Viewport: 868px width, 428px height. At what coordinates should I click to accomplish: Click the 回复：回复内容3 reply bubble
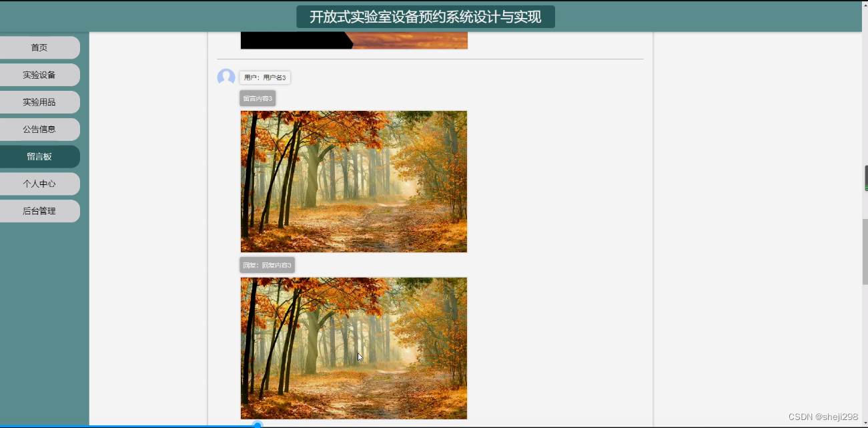[x=267, y=264]
